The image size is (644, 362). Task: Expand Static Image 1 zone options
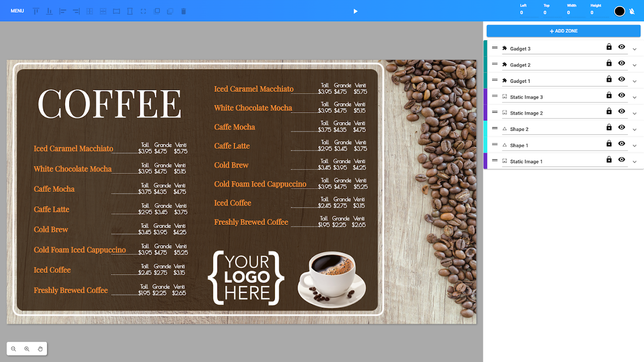point(634,162)
